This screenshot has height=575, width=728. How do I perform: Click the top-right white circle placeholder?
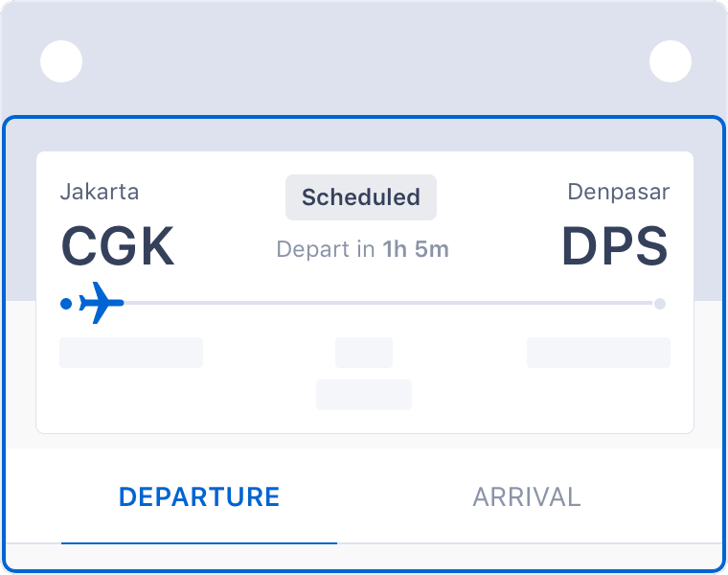(x=671, y=61)
